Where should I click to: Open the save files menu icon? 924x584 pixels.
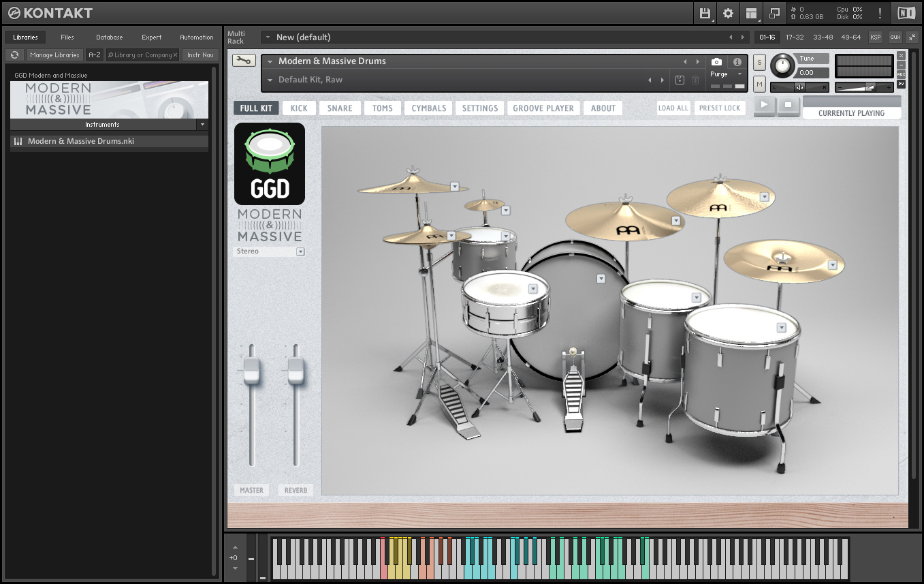click(705, 13)
